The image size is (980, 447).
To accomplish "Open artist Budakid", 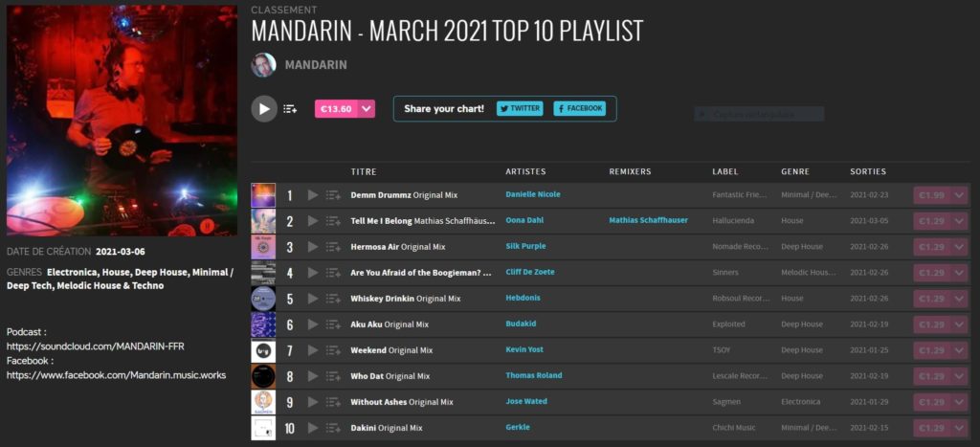I will pos(521,324).
